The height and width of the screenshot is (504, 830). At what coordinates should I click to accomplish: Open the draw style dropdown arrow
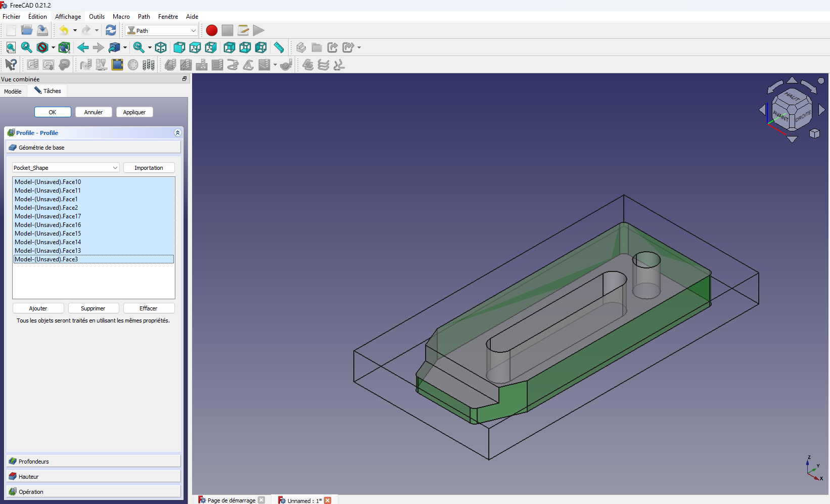point(53,48)
